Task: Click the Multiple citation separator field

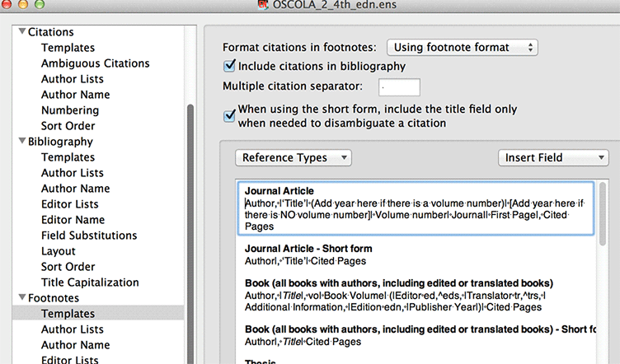Action: [x=399, y=86]
